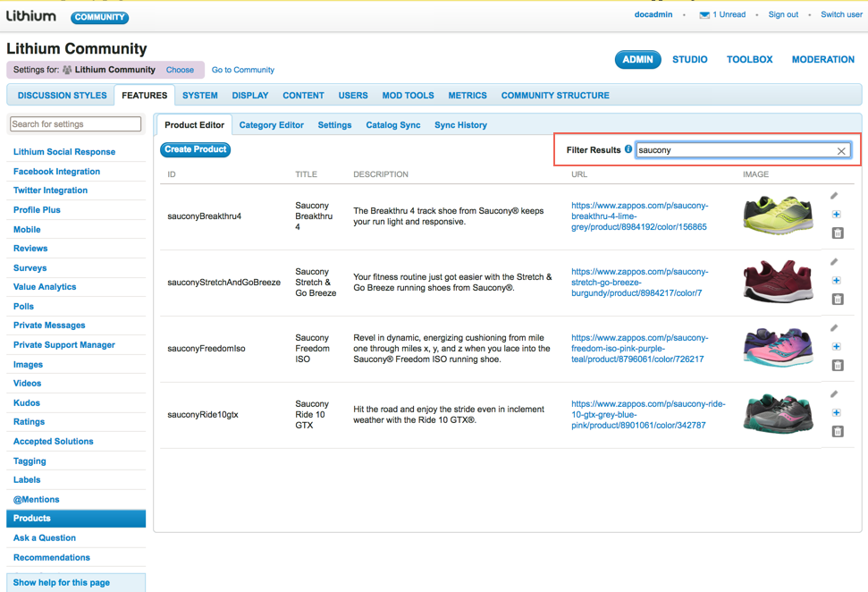The width and height of the screenshot is (868, 592).
Task: Delete the sauconyStretchAndGoBreeze product with trash icon
Action: point(838,299)
